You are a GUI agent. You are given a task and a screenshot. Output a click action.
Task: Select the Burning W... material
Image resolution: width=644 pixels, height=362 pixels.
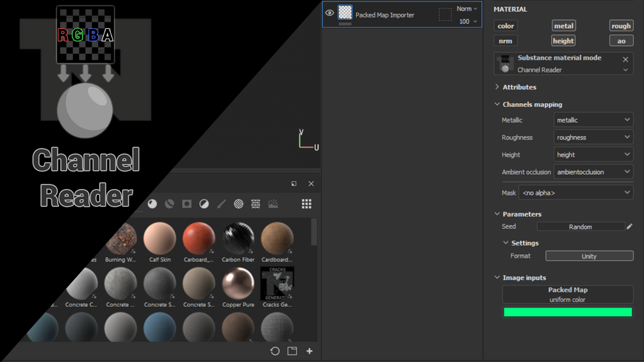click(120, 242)
